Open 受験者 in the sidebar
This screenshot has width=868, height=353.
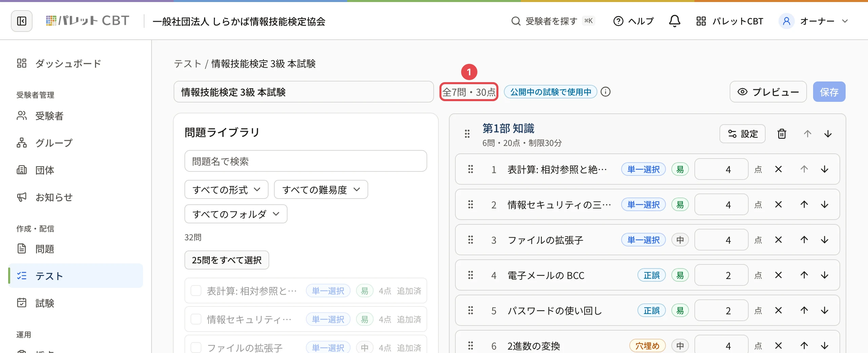(75, 116)
